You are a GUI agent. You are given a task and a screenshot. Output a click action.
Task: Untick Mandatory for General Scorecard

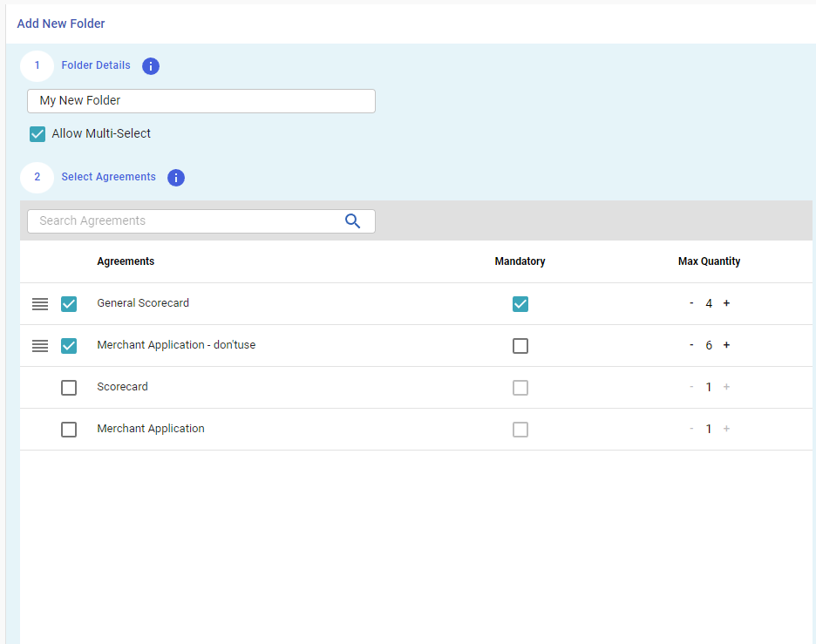(x=520, y=304)
